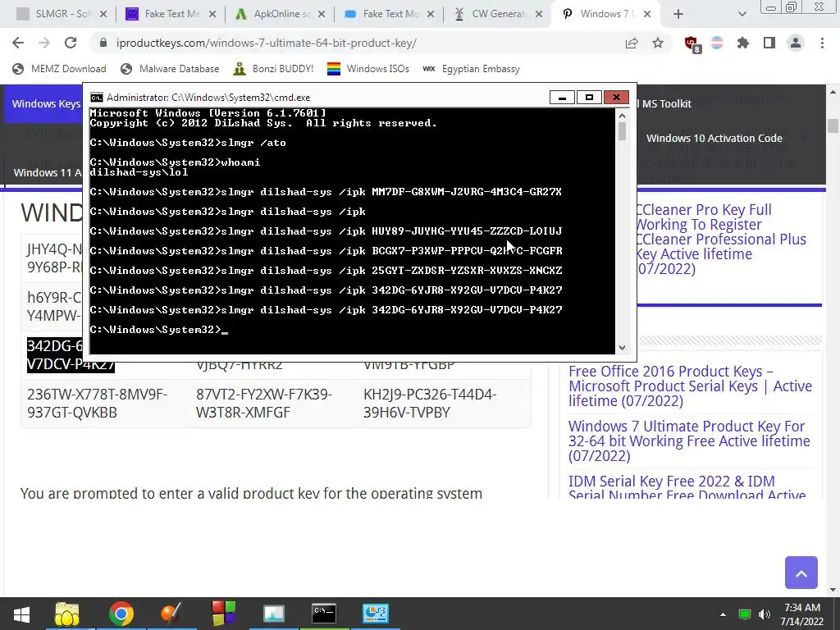Close the CW Generator tab
Image resolution: width=840 pixels, height=630 pixels.
coord(540,14)
